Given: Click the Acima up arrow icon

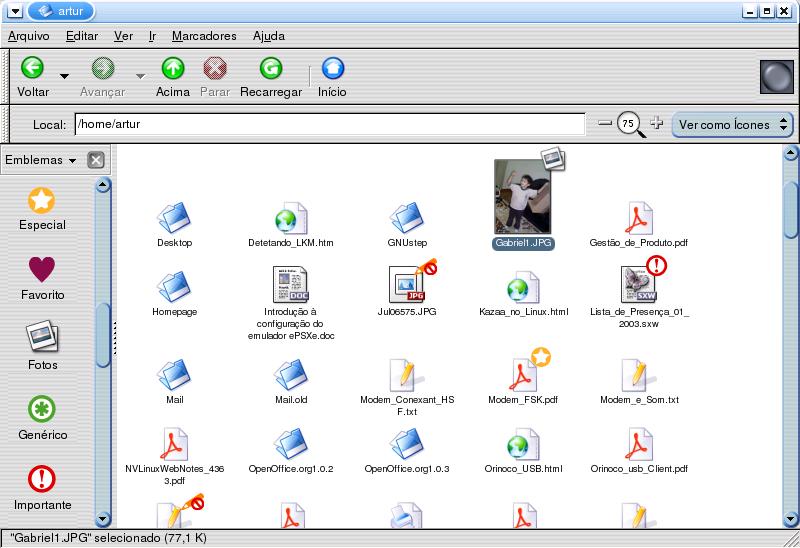Looking at the screenshot, I should (x=173, y=68).
